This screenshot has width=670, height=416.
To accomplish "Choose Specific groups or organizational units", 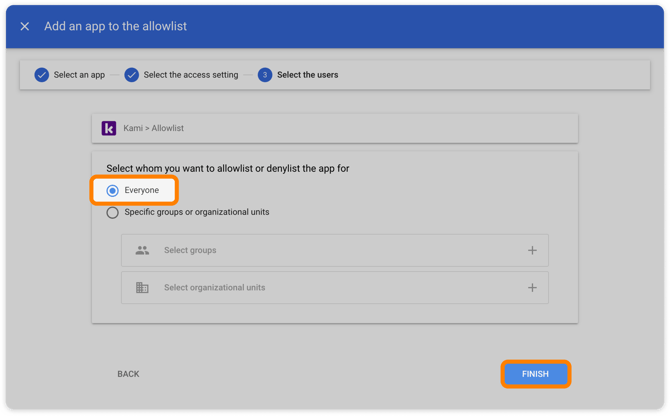I will pos(112,212).
